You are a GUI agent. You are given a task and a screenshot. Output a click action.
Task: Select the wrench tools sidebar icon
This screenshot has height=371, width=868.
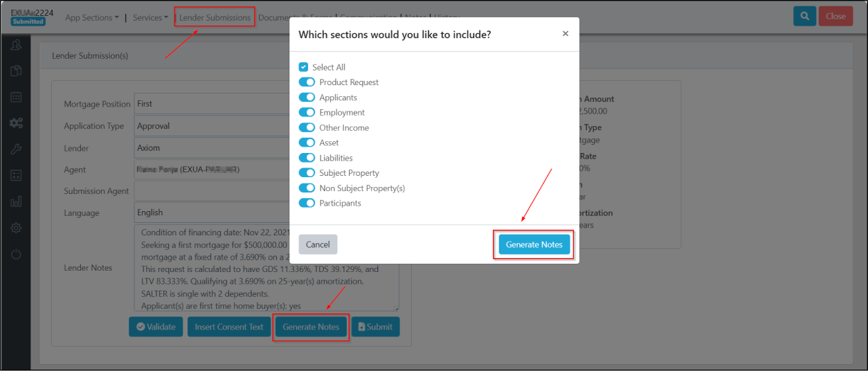[16, 150]
